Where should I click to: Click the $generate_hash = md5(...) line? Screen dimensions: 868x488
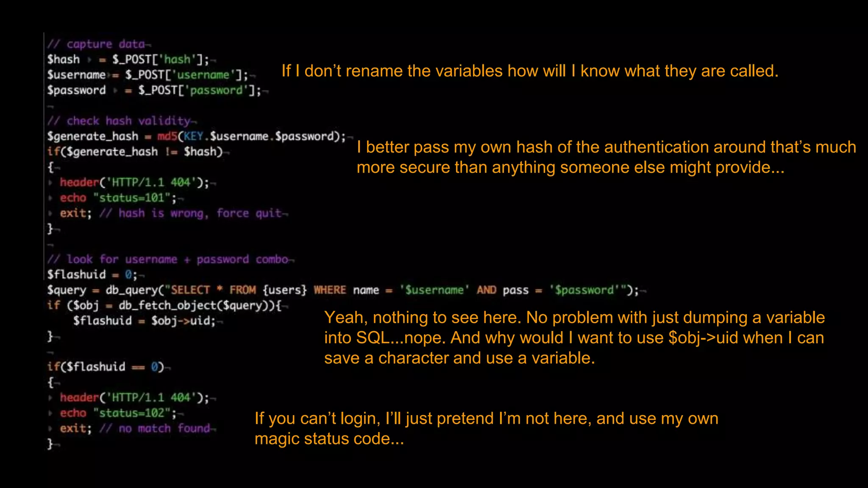197,136
